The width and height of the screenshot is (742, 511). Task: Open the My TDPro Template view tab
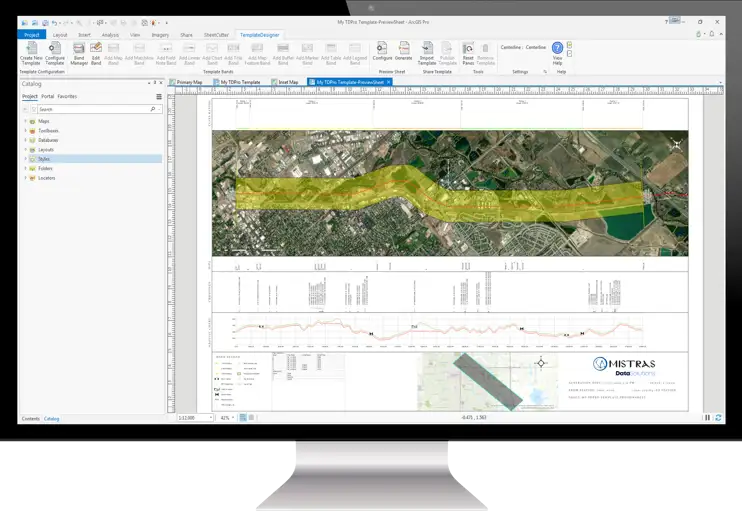tap(237, 82)
